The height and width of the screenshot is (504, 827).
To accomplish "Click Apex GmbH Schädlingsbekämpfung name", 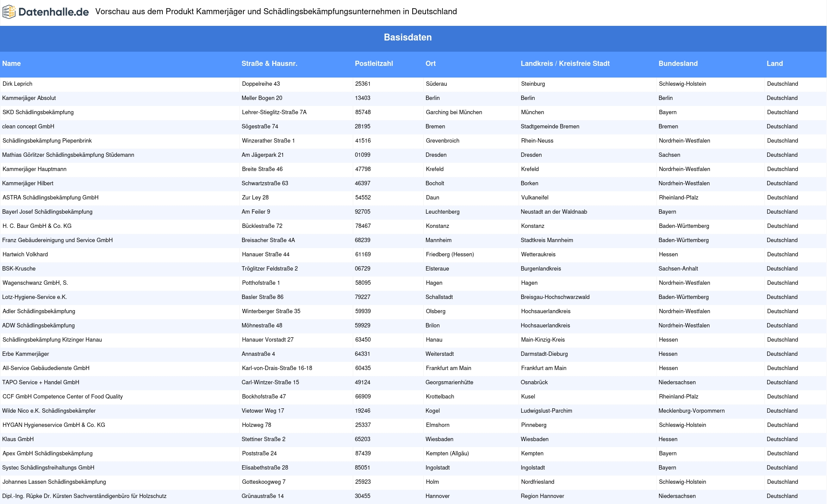I will (47, 454).
